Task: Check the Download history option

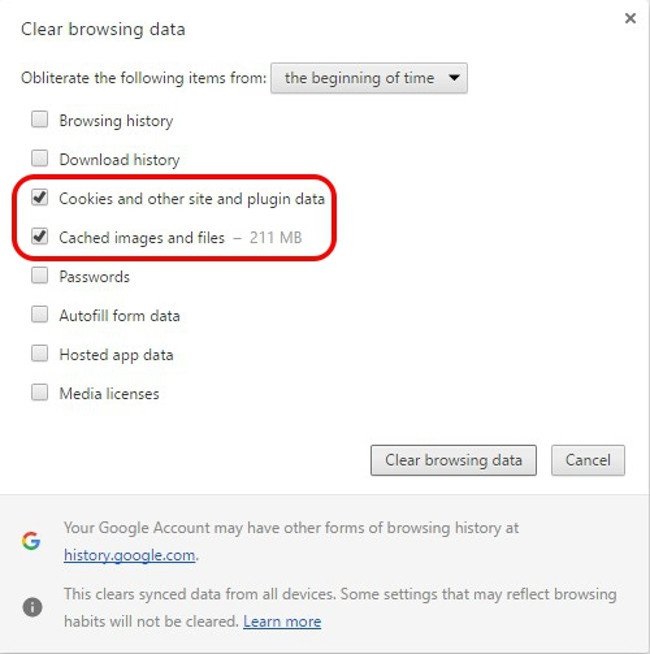Action: [40, 159]
